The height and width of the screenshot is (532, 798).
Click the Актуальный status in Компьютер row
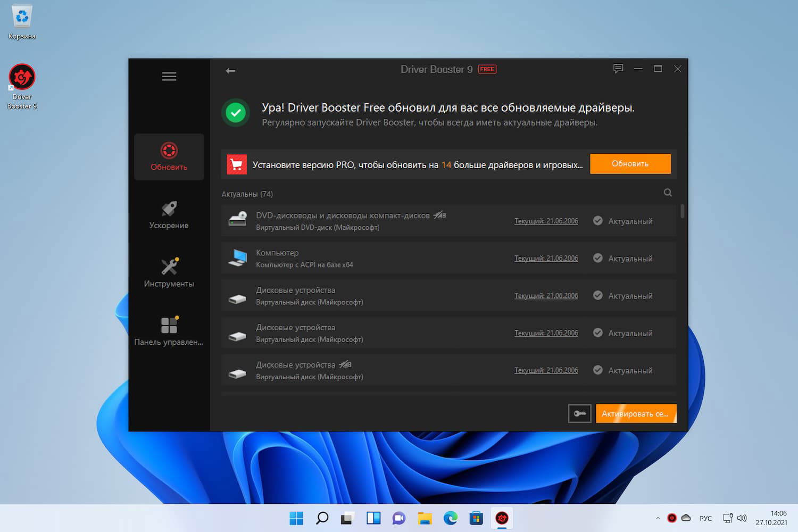click(x=630, y=259)
